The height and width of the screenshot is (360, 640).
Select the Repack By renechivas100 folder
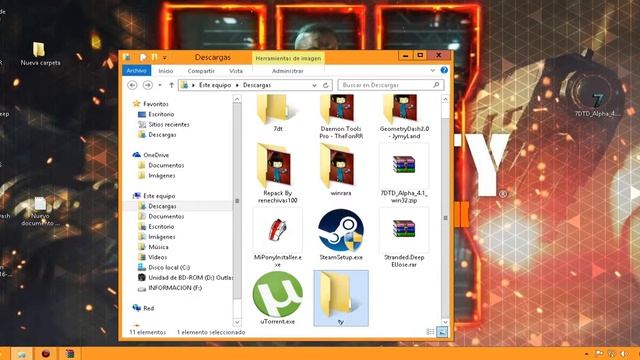pos(278,173)
